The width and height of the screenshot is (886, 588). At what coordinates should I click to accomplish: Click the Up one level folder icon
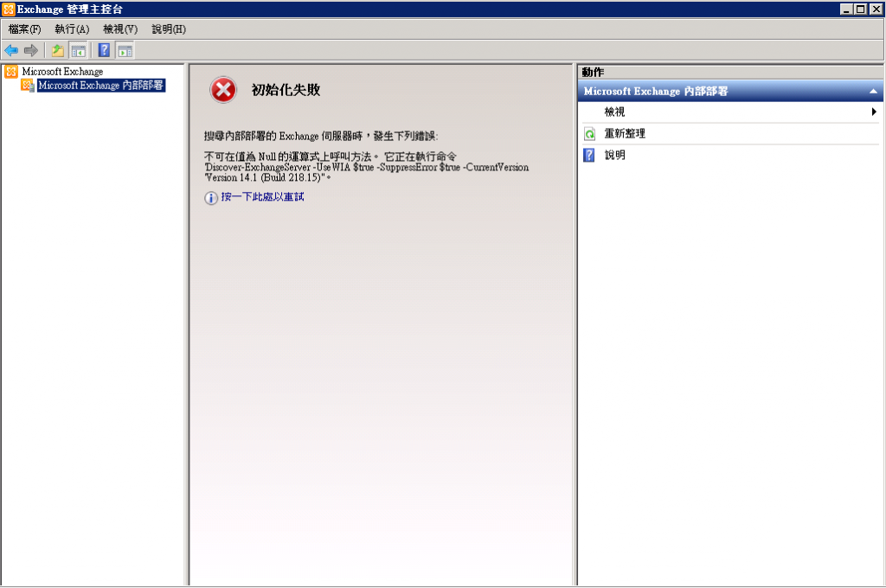pyautogui.click(x=58, y=51)
